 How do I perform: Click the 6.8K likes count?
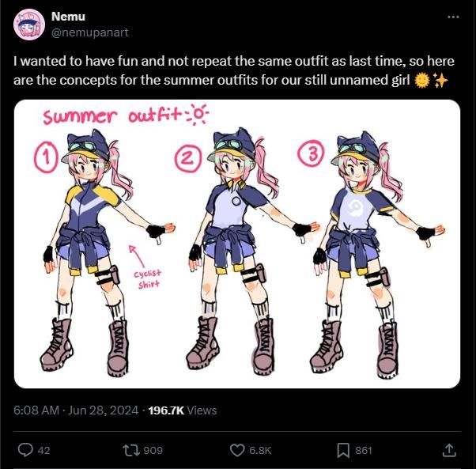point(260,450)
